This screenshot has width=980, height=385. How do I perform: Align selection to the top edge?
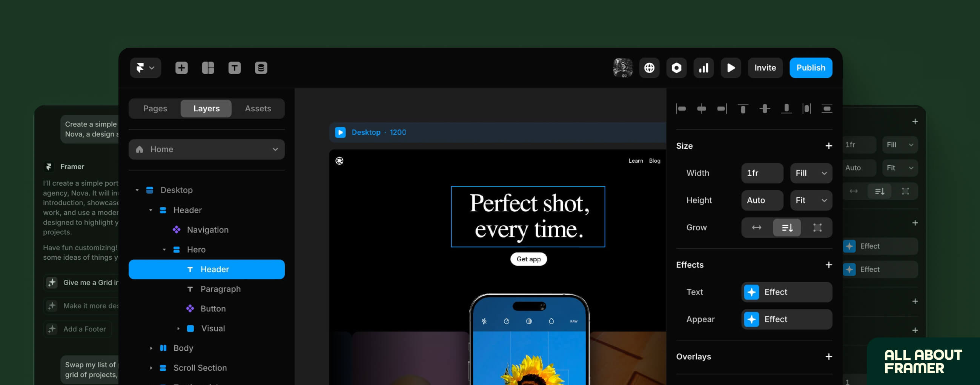coord(743,109)
